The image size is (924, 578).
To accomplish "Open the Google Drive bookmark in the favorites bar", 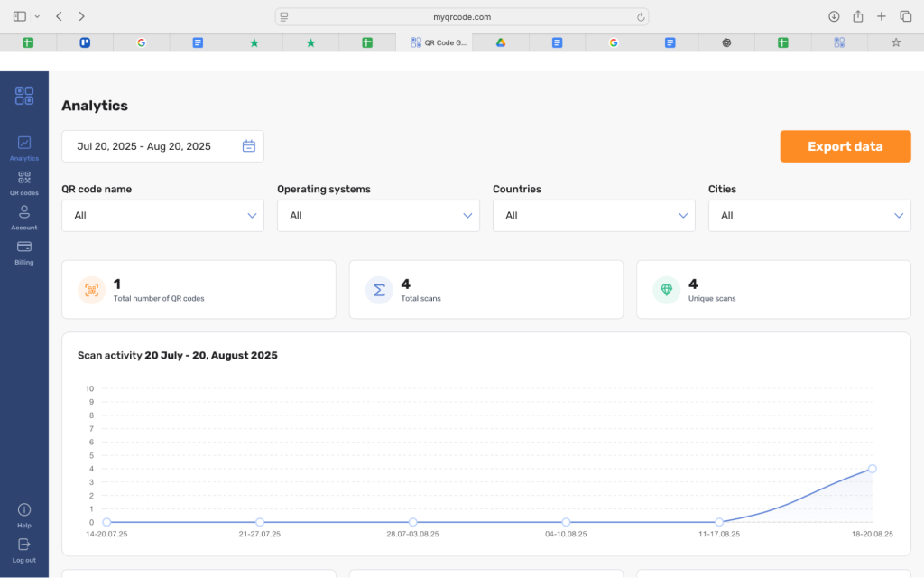I will [500, 42].
